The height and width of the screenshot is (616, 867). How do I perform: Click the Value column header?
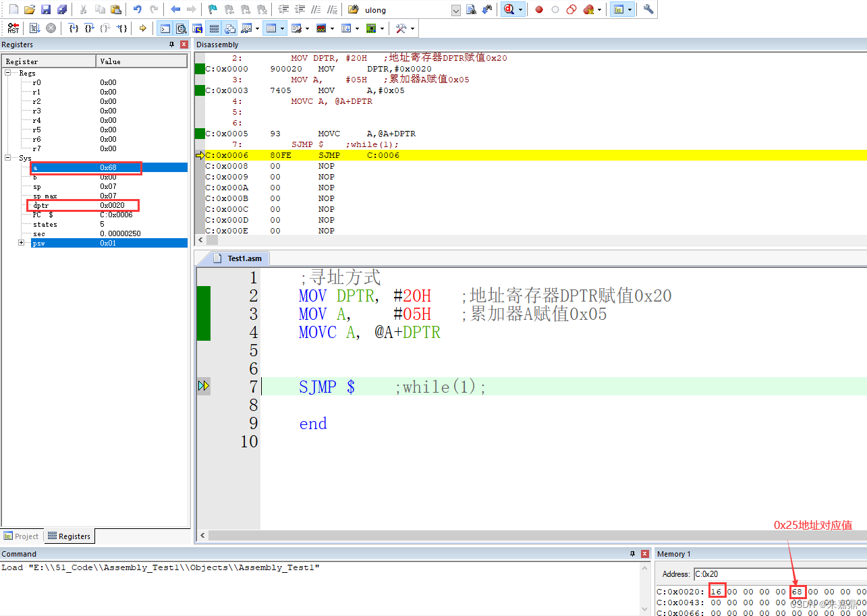click(142, 61)
